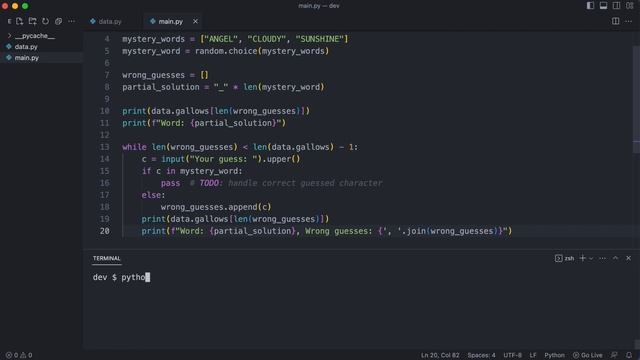Image resolution: width=640 pixels, height=360 pixels.
Task: Open the TERMINAL panel tab
Action: pos(107,258)
